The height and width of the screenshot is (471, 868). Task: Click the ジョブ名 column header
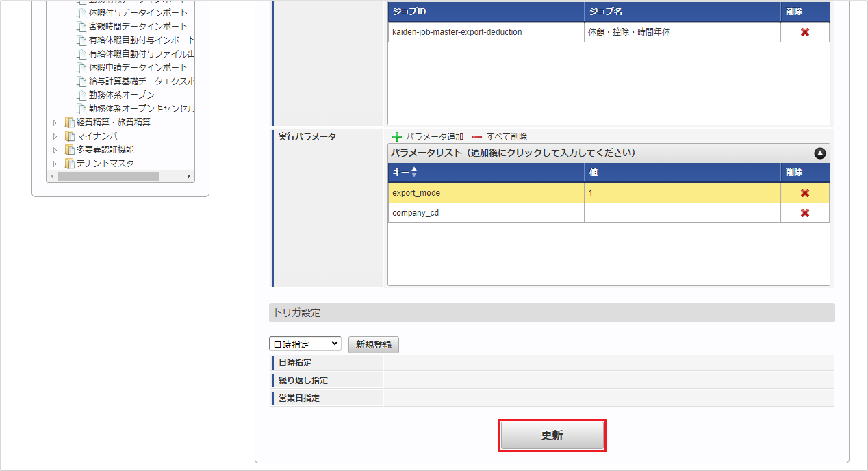click(682, 12)
